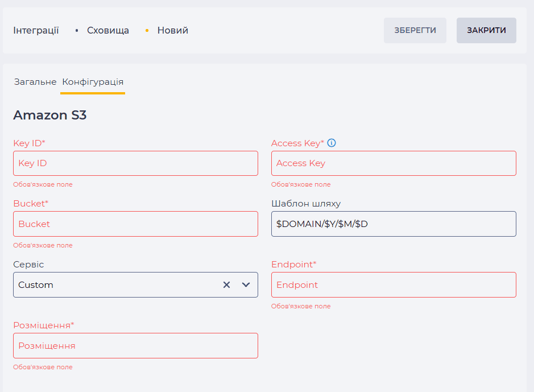
Task: Click the Новий breadcrumb item
Action: coord(173,30)
